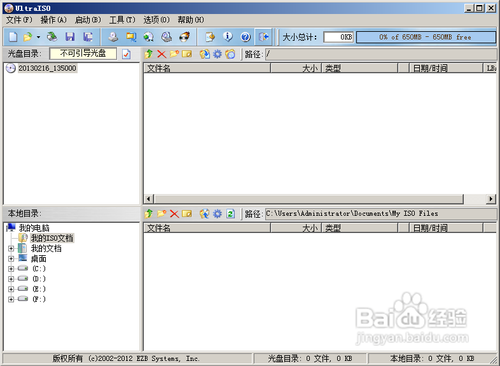
Task: Open the 帮助(H) menu
Action: (191, 20)
